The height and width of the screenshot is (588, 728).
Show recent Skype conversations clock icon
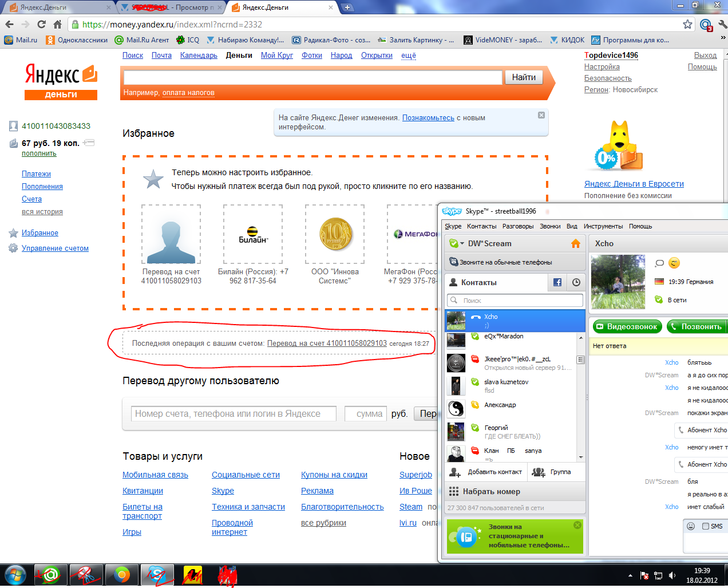pyautogui.click(x=576, y=282)
